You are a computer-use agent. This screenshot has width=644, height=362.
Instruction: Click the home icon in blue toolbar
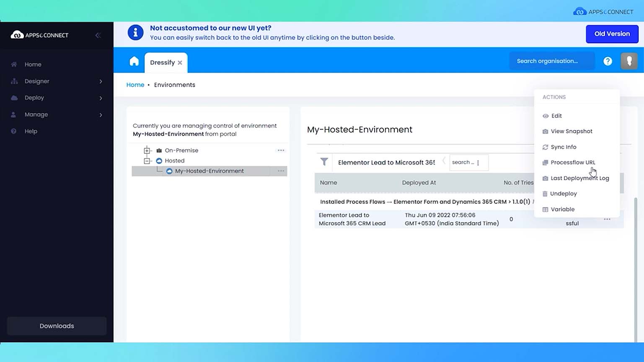134,62
